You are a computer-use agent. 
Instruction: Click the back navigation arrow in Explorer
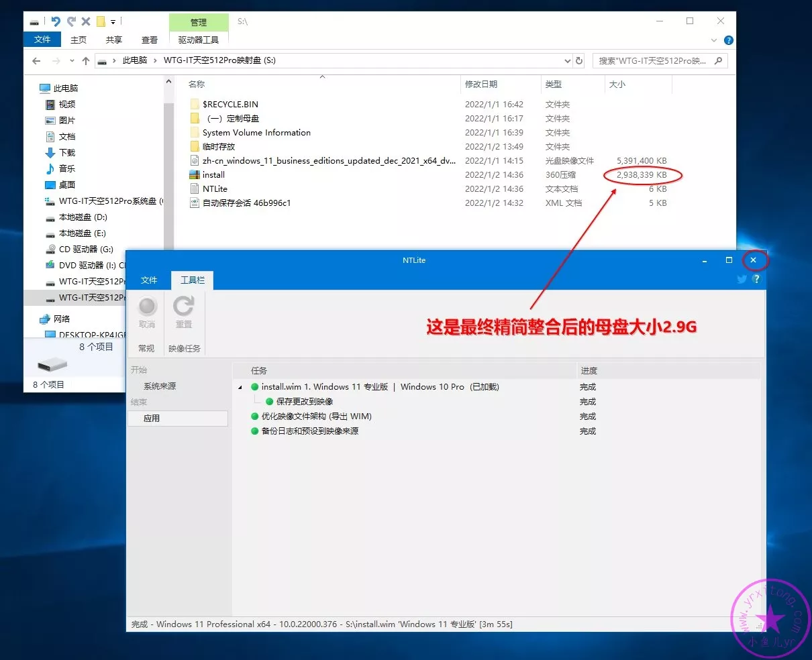37,61
